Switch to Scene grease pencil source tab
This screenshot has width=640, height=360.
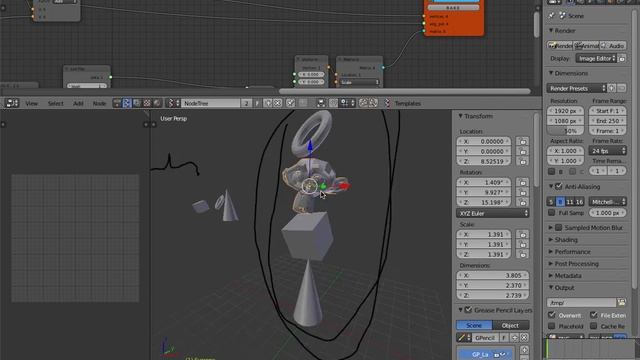tap(474, 325)
